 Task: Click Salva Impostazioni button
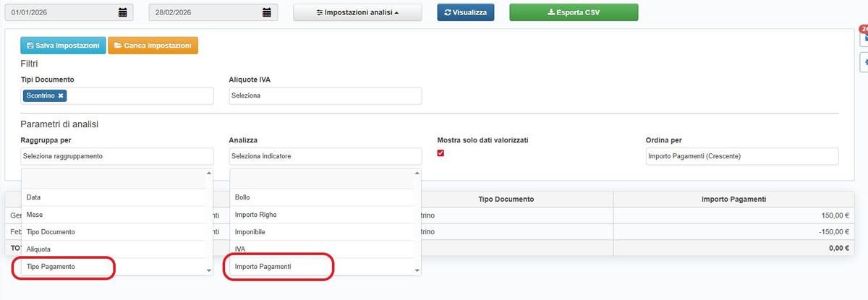63,46
